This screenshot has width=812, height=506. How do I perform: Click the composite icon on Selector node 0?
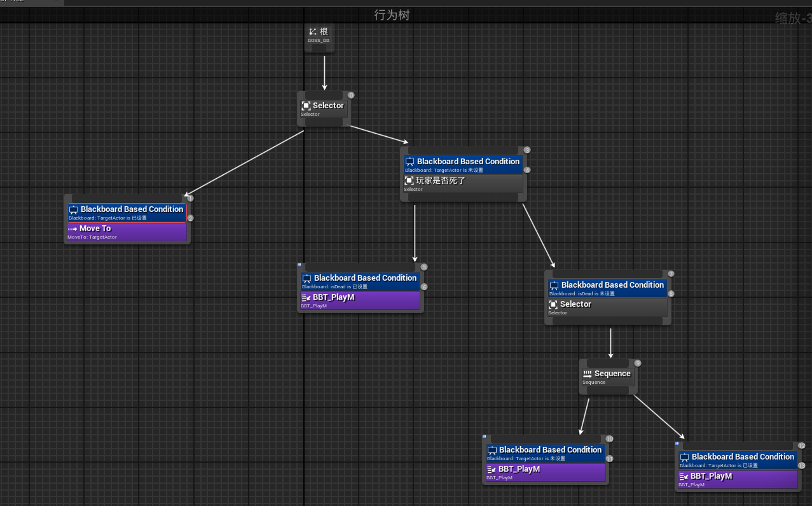point(306,106)
